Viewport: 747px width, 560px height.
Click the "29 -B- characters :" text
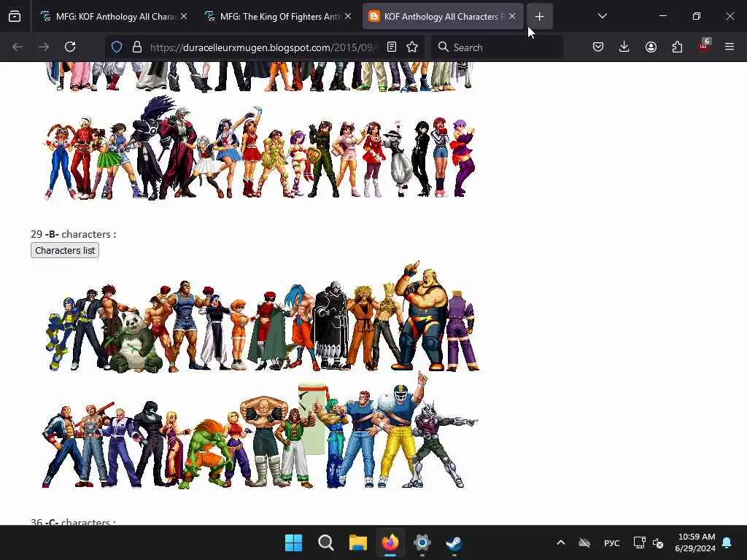coord(74,234)
